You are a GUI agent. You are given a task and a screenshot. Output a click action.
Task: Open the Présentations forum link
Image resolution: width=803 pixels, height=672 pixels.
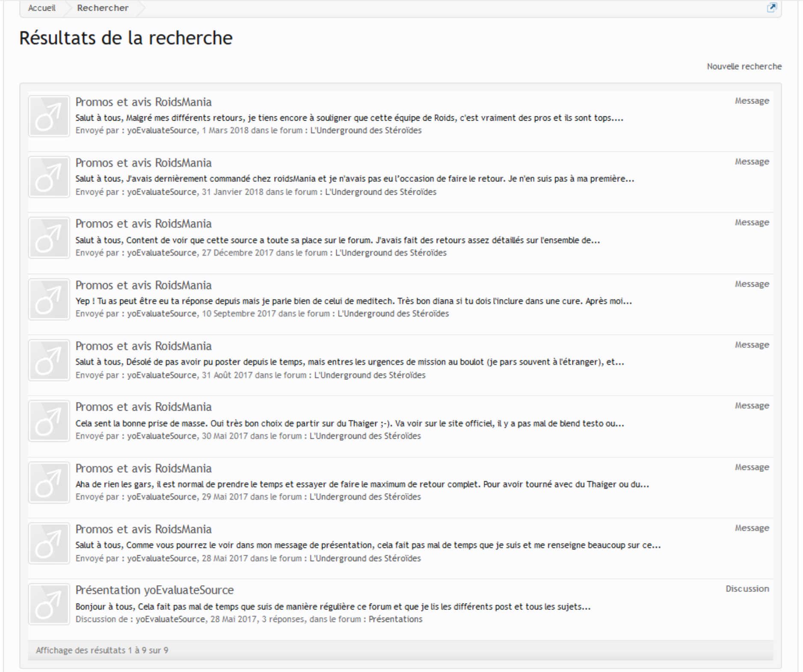pos(395,619)
